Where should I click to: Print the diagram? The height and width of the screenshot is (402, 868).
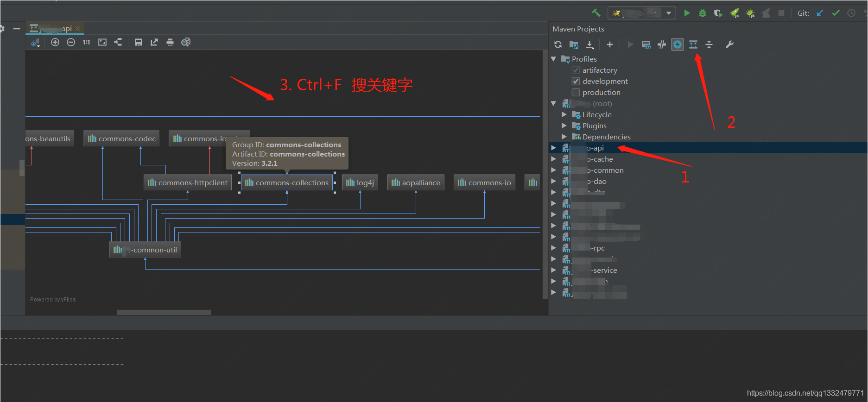tap(170, 42)
